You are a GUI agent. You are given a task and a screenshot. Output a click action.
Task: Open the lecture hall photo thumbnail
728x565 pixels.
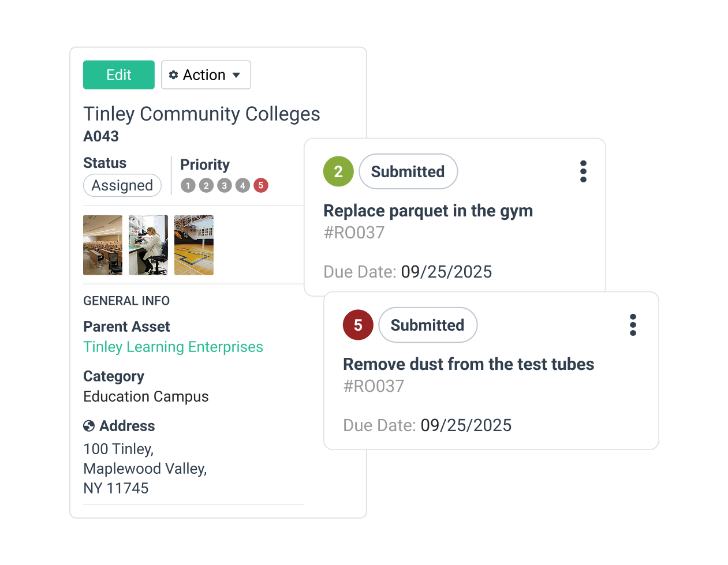[x=103, y=245]
